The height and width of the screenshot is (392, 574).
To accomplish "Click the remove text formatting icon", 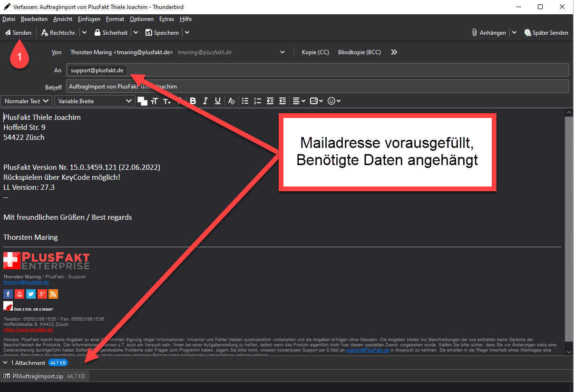I will pos(232,101).
